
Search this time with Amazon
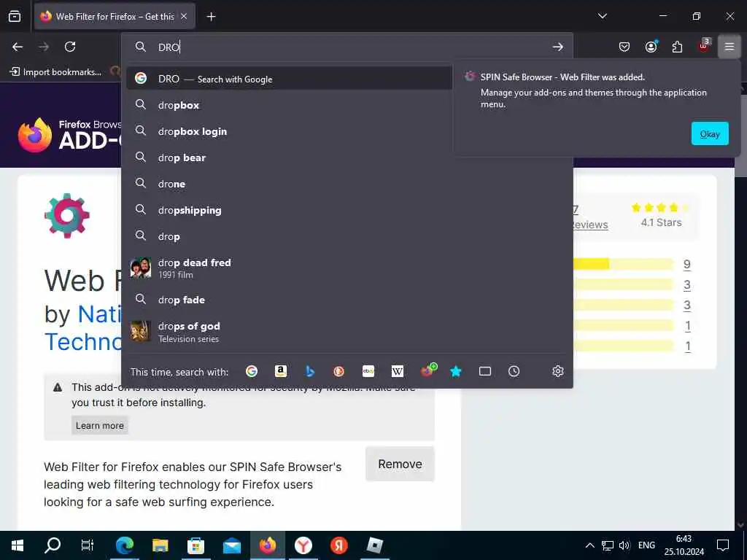click(x=281, y=371)
